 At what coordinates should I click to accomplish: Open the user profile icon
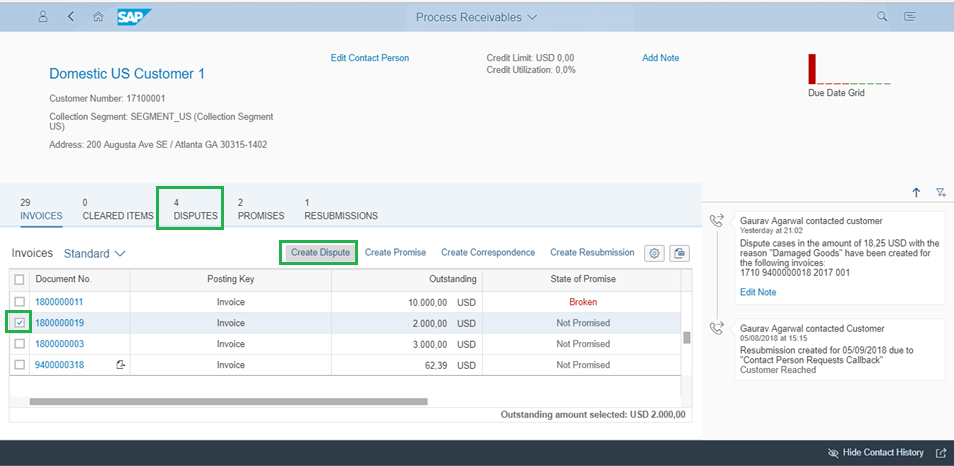pyautogui.click(x=43, y=17)
